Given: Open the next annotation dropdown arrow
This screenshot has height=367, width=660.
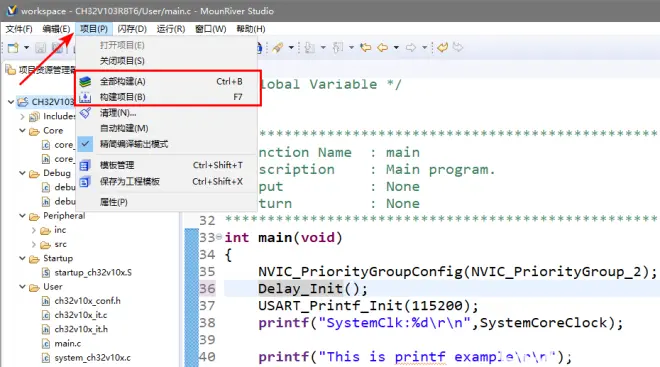Looking at the screenshot, I should click(323, 48).
